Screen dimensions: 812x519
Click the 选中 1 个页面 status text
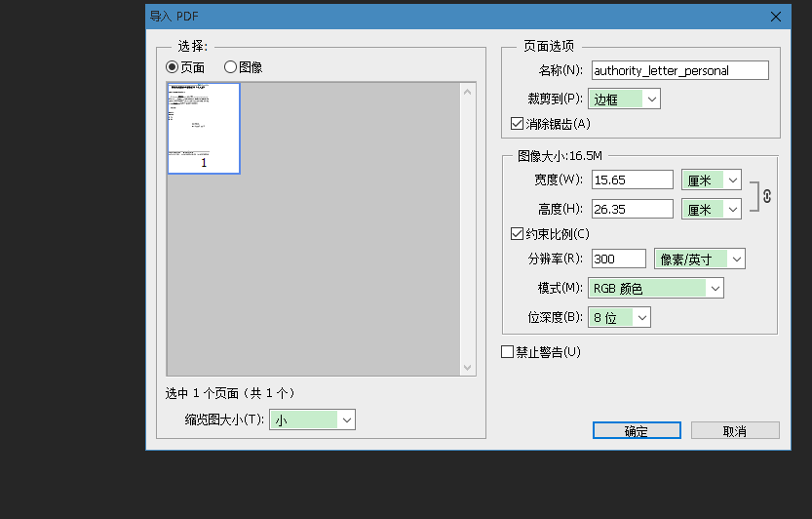point(230,393)
